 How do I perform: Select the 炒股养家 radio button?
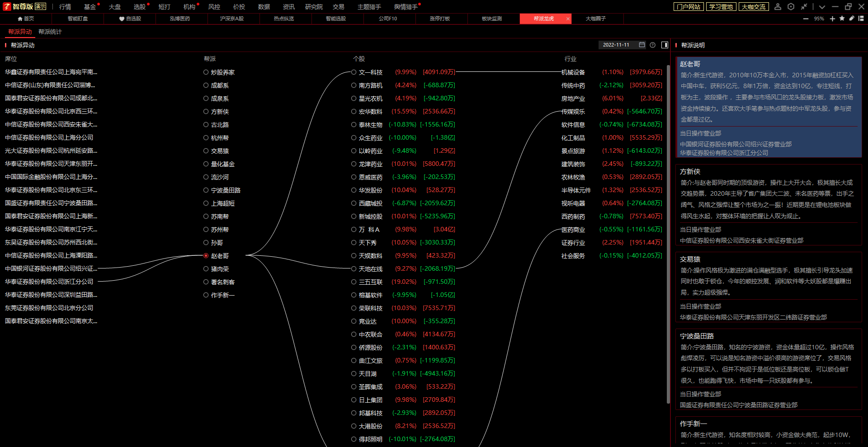point(206,72)
